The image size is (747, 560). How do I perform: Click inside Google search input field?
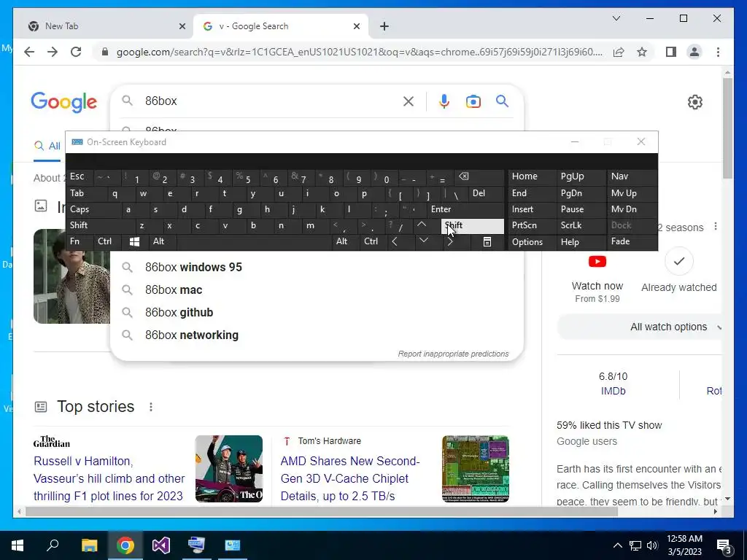tap(269, 101)
